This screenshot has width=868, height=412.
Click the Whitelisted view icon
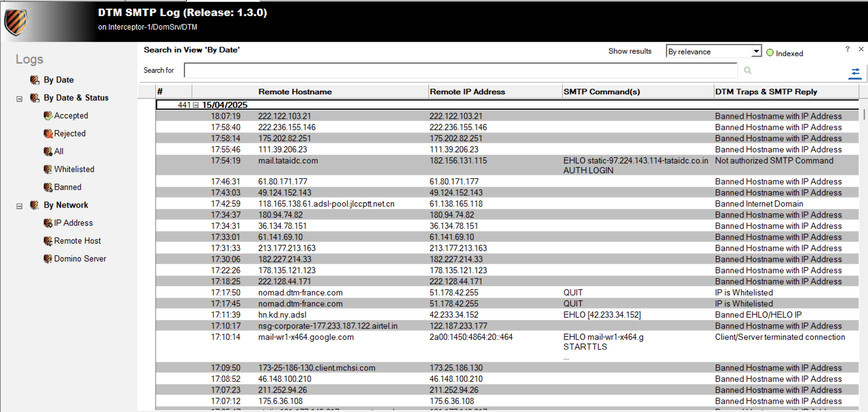48,169
